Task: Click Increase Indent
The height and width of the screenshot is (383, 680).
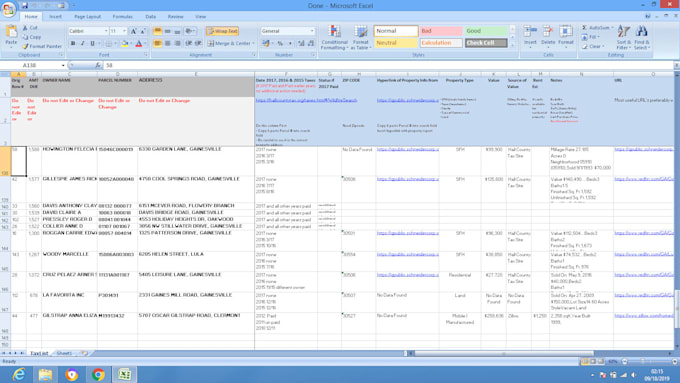Action: point(198,43)
